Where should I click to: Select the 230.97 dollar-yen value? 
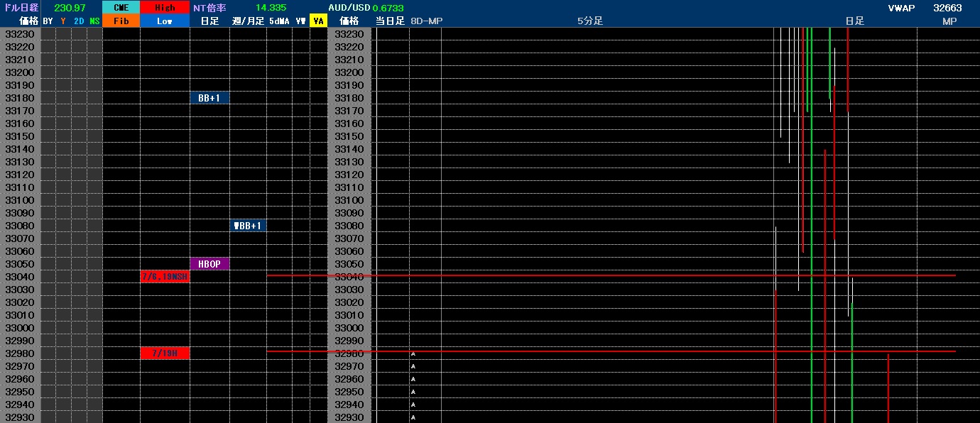(70, 8)
